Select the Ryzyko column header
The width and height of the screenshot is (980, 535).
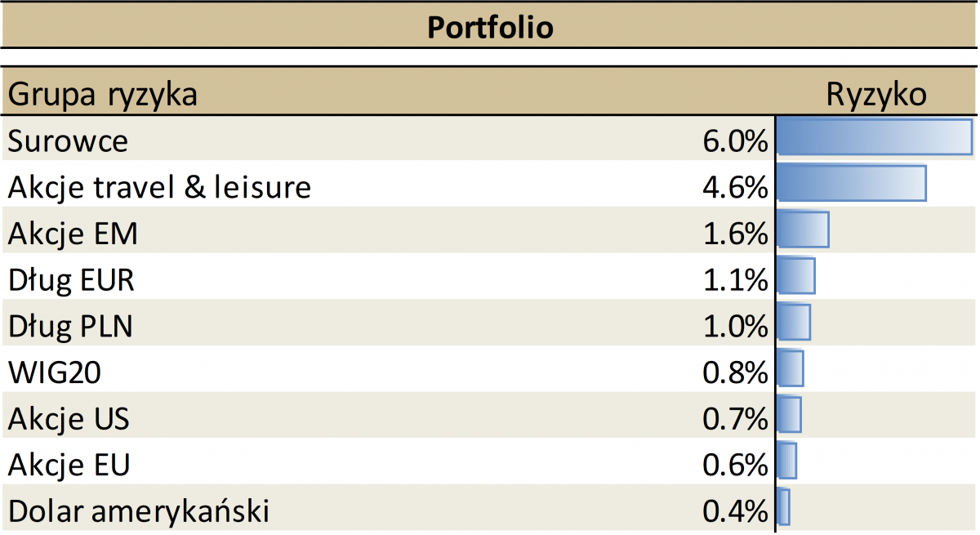click(x=876, y=95)
